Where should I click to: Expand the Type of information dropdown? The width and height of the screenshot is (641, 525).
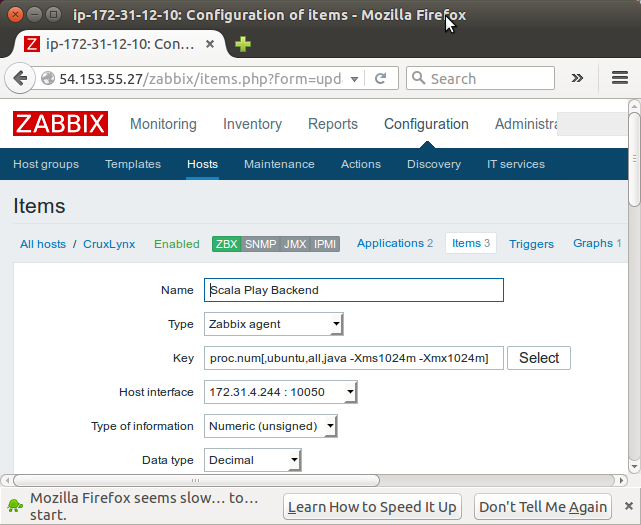271,426
